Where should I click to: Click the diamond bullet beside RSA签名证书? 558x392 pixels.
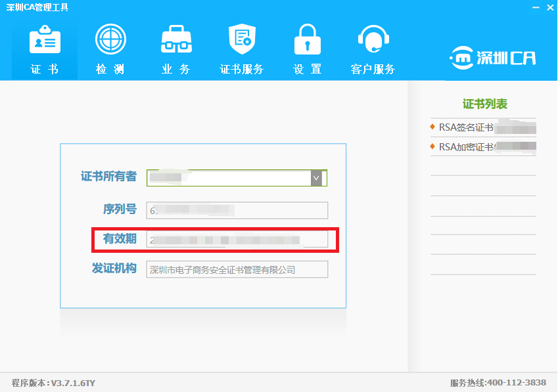432,127
